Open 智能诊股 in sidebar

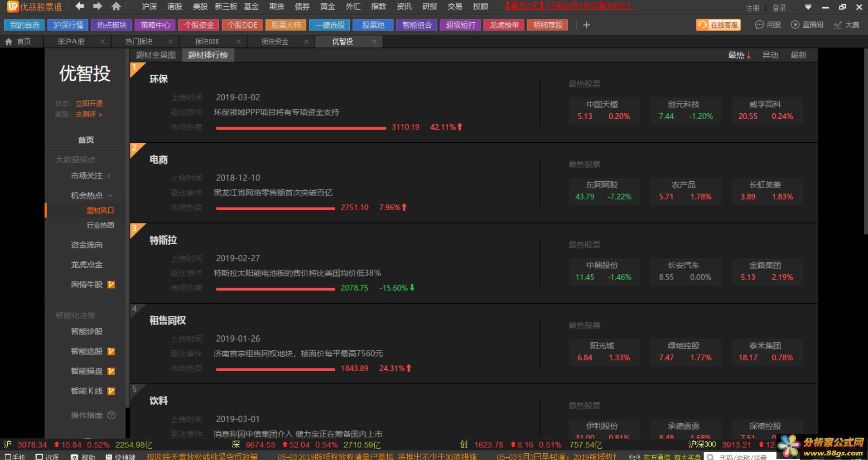pyautogui.click(x=87, y=331)
